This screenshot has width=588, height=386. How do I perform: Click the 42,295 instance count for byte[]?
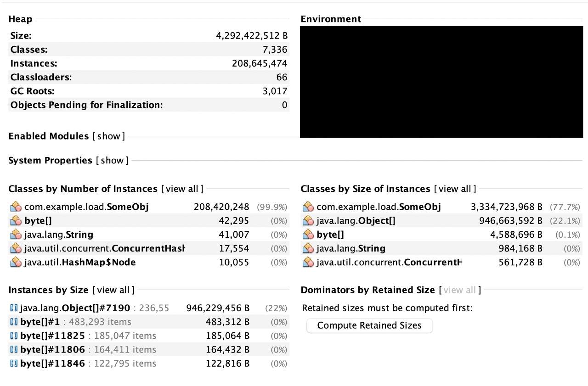pyautogui.click(x=234, y=221)
